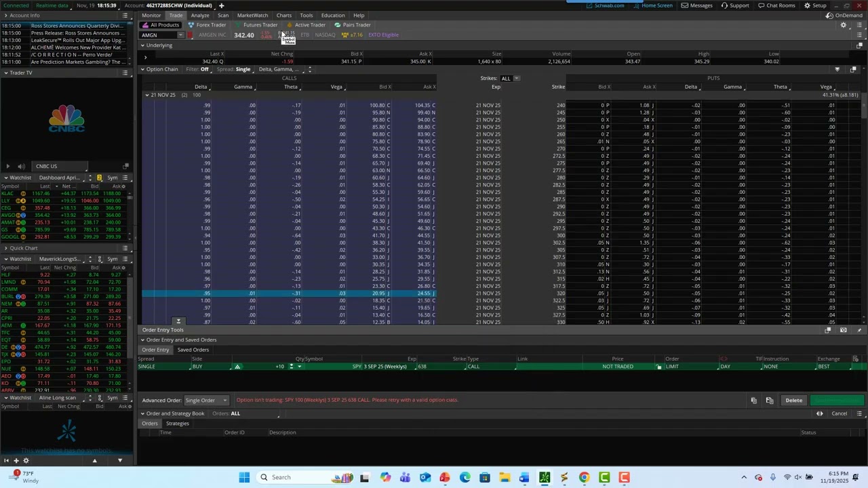Collapse Order Entry and Saved Orders section
Screen dimensions: 868x488
tap(142, 340)
